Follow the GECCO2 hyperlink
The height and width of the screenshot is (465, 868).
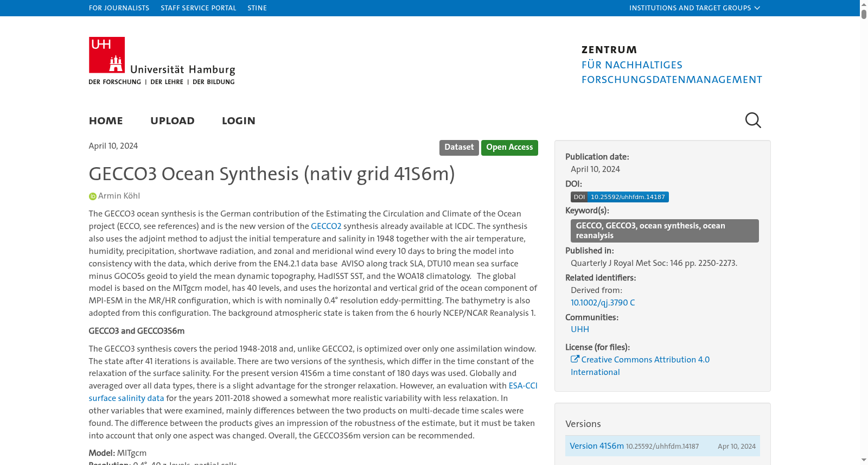coord(326,226)
